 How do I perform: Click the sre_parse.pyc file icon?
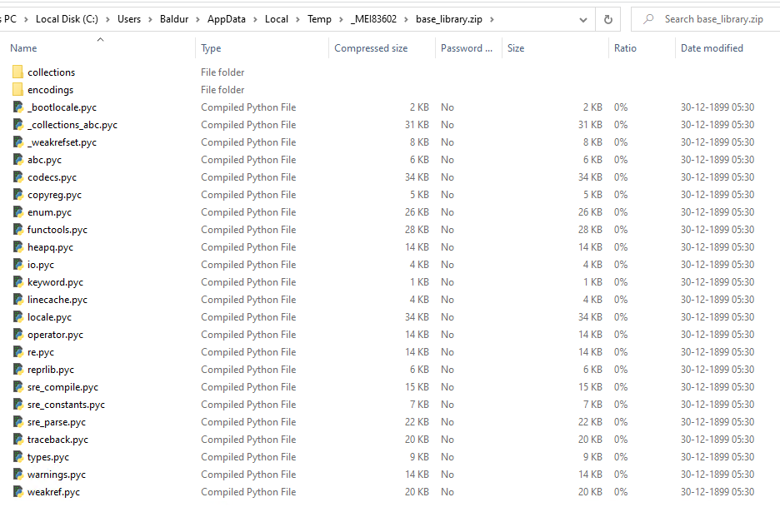pyautogui.click(x=18, y=422)
